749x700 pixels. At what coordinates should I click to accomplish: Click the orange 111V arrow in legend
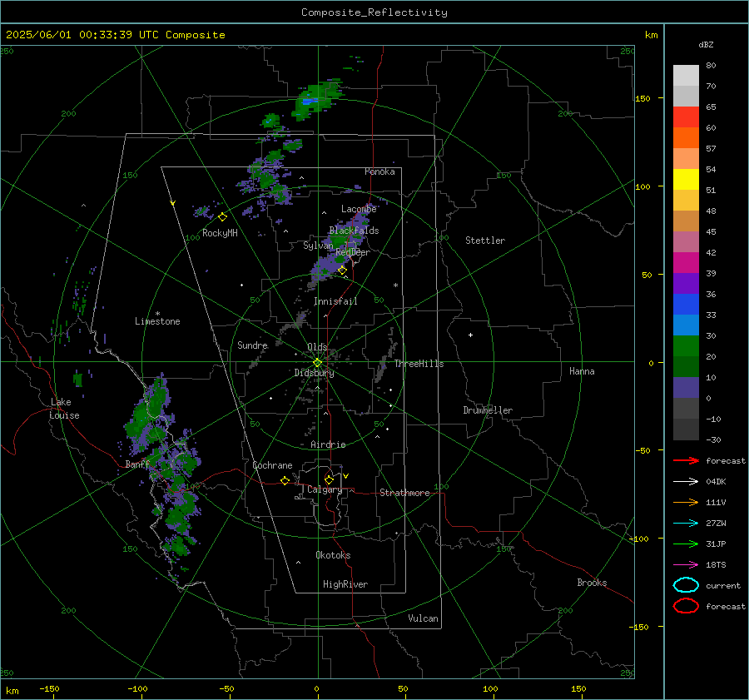click(x=686, y=502)
